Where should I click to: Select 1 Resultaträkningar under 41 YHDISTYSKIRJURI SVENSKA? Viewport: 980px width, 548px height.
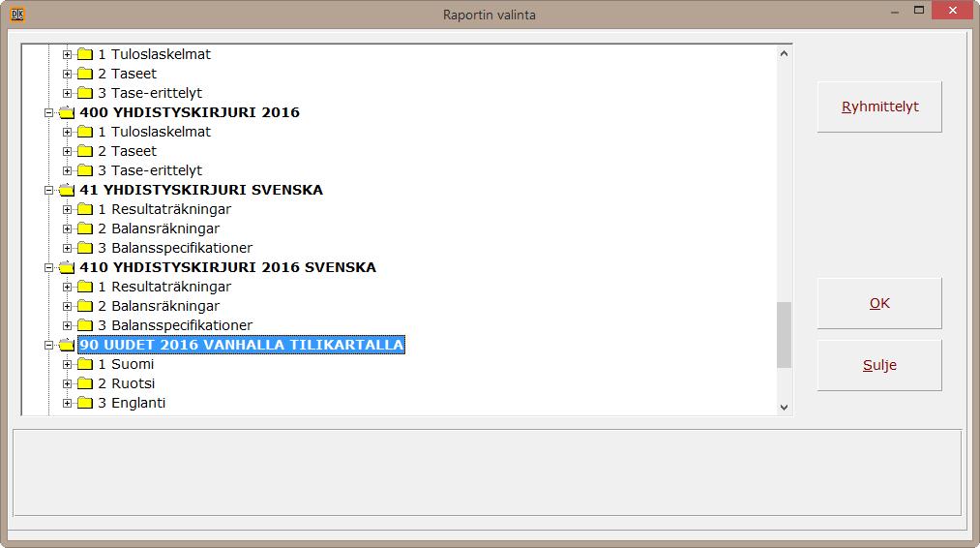(164, 209)
